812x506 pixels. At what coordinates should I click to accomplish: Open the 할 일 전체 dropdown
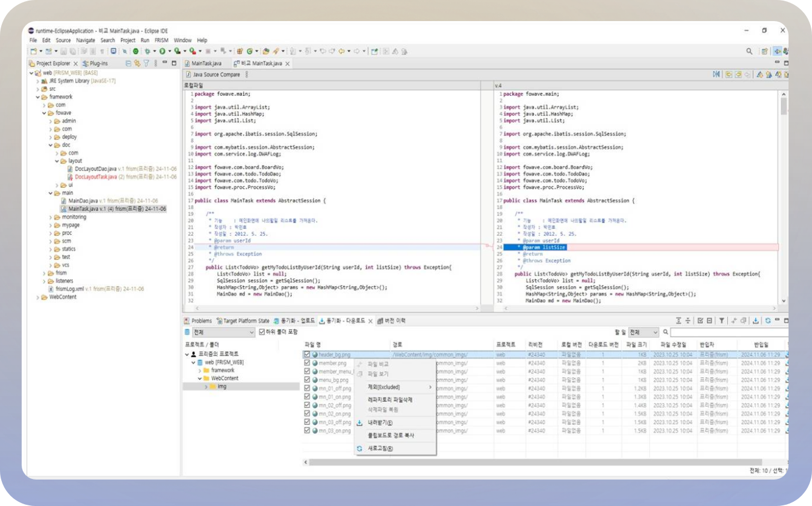point(643,332)
